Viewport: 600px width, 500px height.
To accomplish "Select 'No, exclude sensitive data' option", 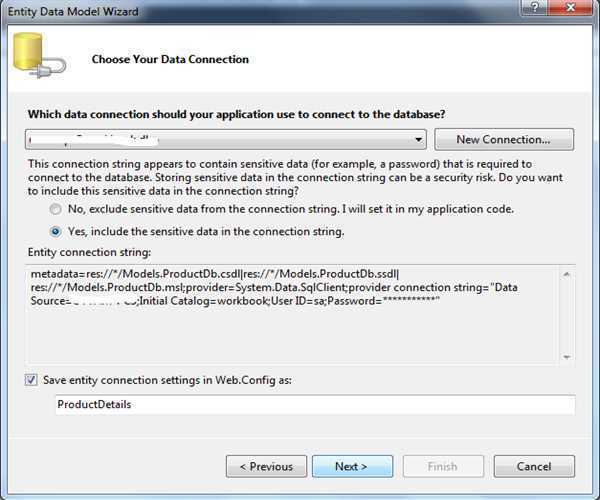I will click(x=55, y=210).
